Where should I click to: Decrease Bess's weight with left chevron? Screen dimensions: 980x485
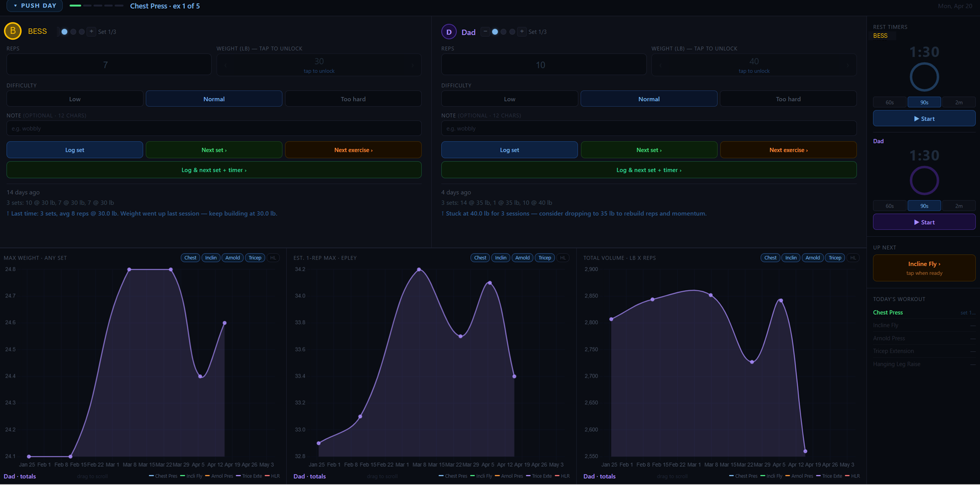225,65
